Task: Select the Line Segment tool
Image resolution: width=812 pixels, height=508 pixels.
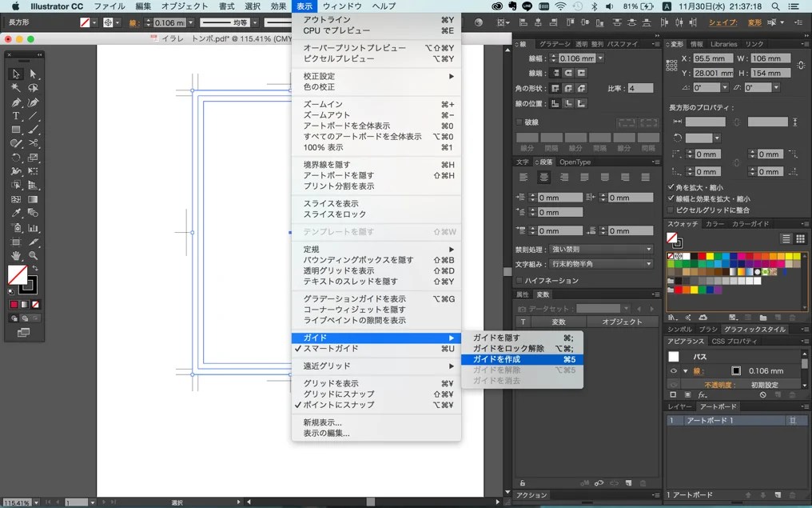Action: [x=33, y=116]
